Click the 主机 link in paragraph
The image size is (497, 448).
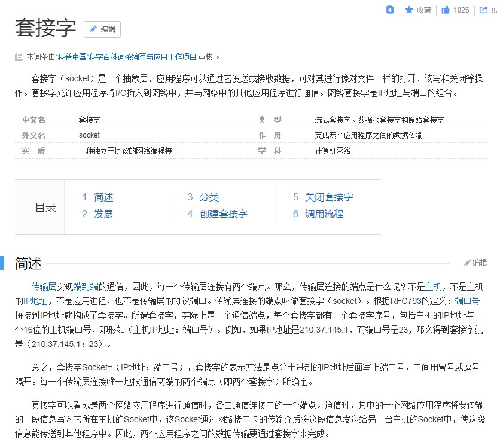[433, 287]
